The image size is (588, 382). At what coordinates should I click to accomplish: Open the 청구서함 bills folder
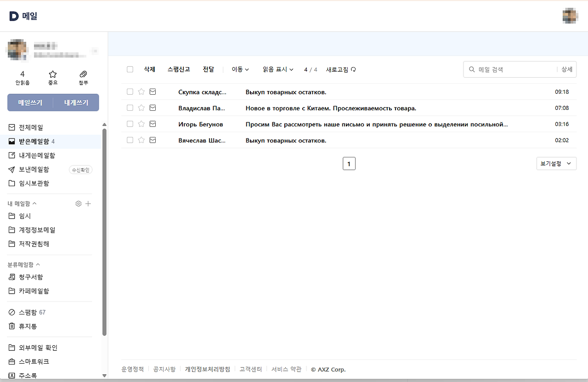(31, 277)
